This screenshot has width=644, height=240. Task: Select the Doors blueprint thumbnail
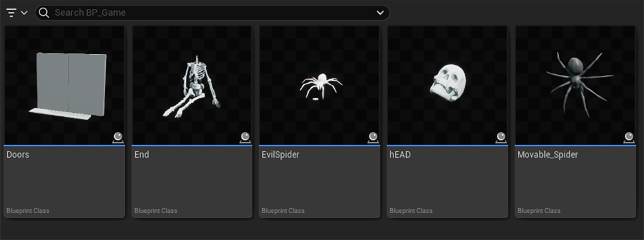pyautogui.click(x=64, y=85)
